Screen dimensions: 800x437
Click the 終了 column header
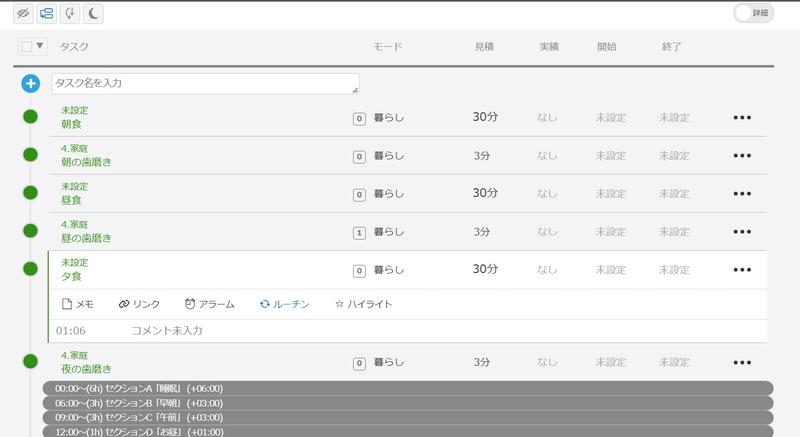[671, 46]
